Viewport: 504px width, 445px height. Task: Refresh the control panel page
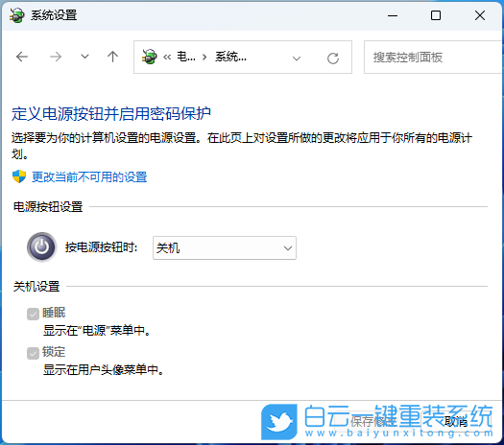(333, 59)
